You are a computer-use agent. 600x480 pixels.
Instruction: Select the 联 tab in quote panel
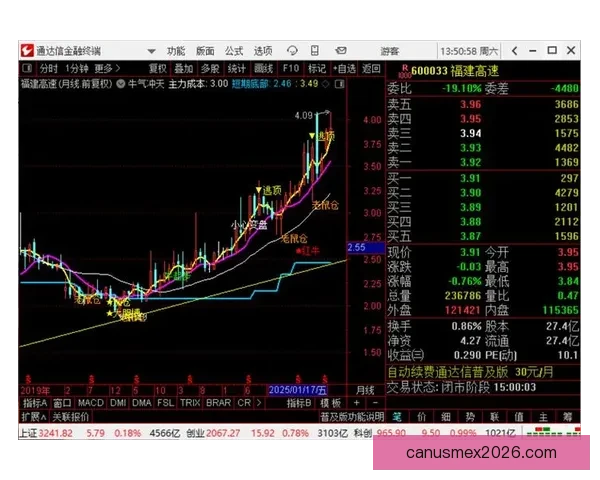494,416
